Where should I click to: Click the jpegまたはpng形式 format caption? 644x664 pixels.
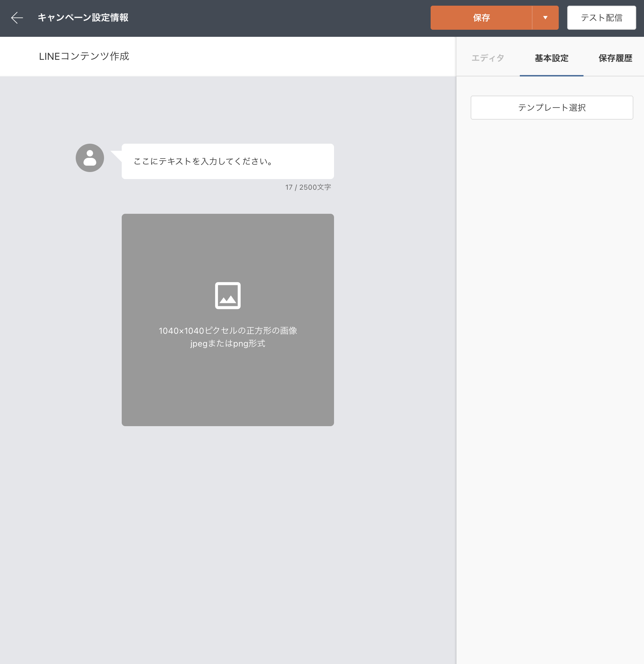tap(228, 343)
